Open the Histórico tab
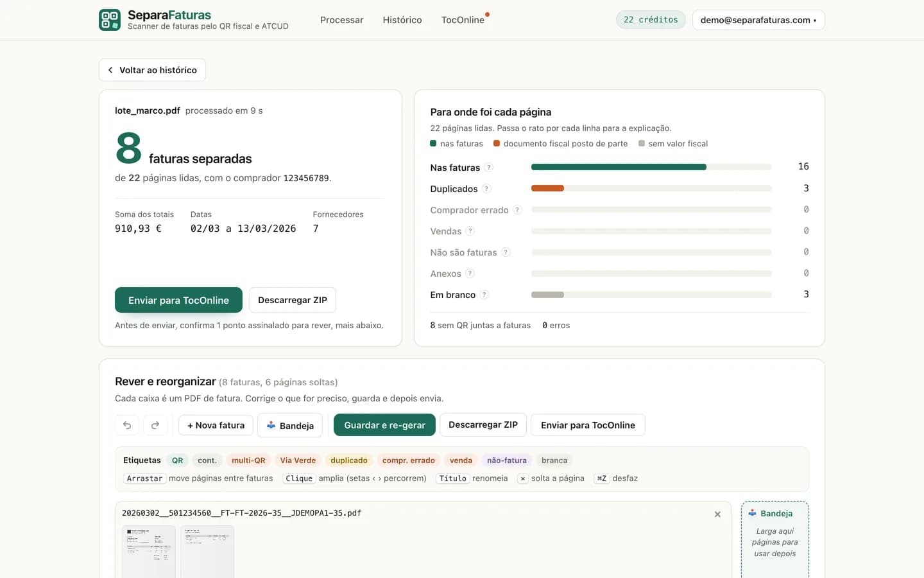Screen dimensions: 924x578 pos(402,20)
